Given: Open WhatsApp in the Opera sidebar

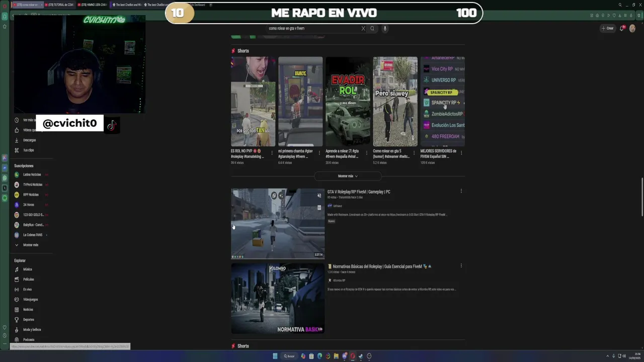Looking at the screenshot, I should pyautogui.click(x=5, y=178).
